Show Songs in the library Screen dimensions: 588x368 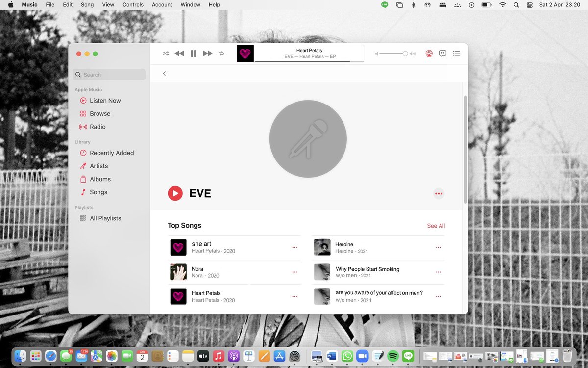[93, 192]
